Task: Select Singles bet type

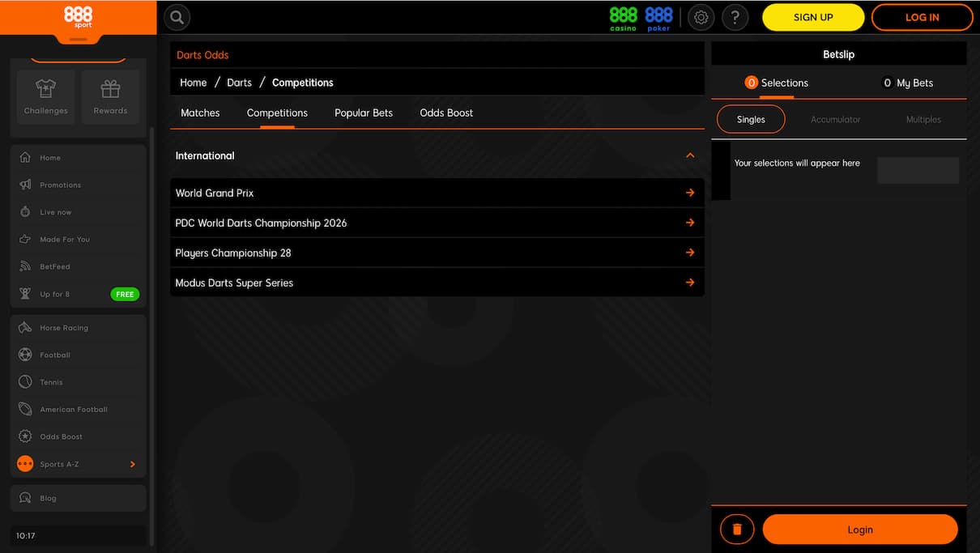Action: tap(751, 119)
